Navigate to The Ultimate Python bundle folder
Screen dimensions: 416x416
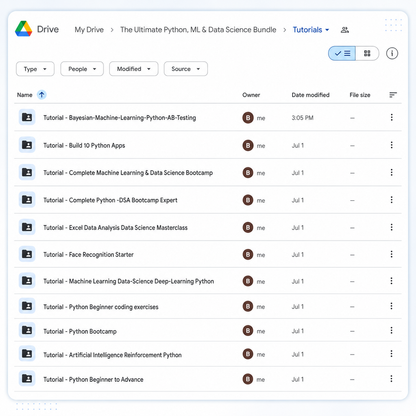coord(198,30)
